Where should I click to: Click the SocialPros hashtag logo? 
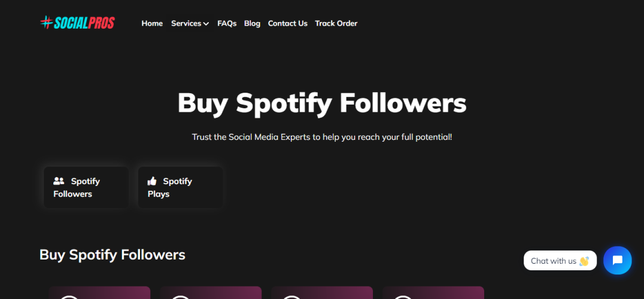point(47,23)
